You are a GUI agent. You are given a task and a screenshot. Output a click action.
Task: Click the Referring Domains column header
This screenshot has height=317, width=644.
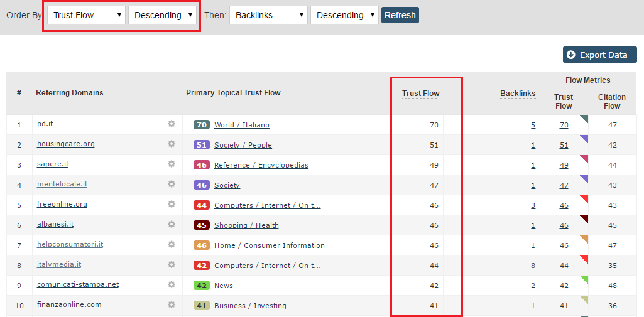pyautogui.click(x=69, y=93)
